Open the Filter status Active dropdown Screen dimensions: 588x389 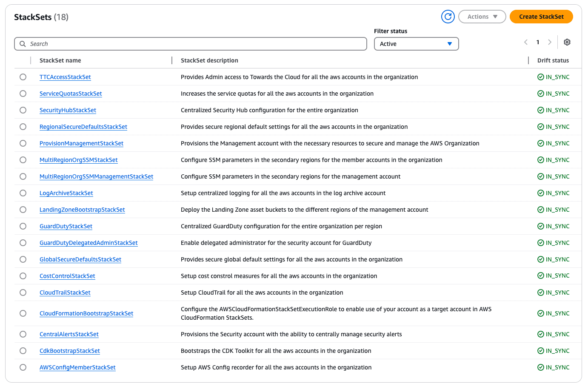(x=416, y=44)
